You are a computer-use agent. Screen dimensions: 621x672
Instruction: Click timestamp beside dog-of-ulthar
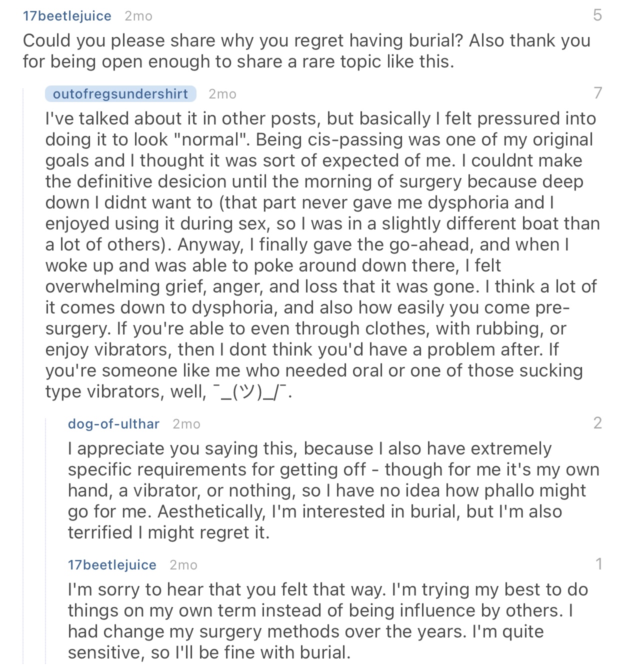[186, 424]
